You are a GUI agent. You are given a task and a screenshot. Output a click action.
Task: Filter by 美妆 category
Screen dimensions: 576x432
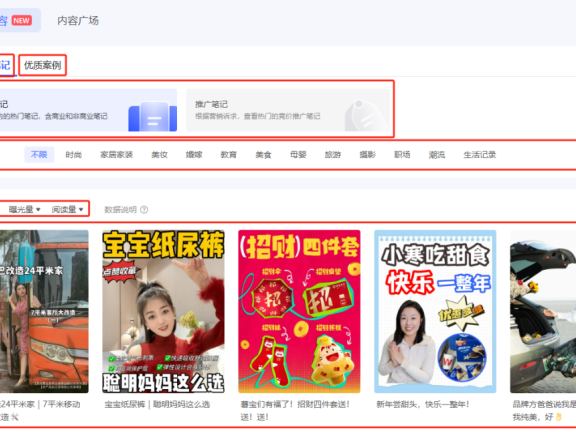(x=159, y=155)
